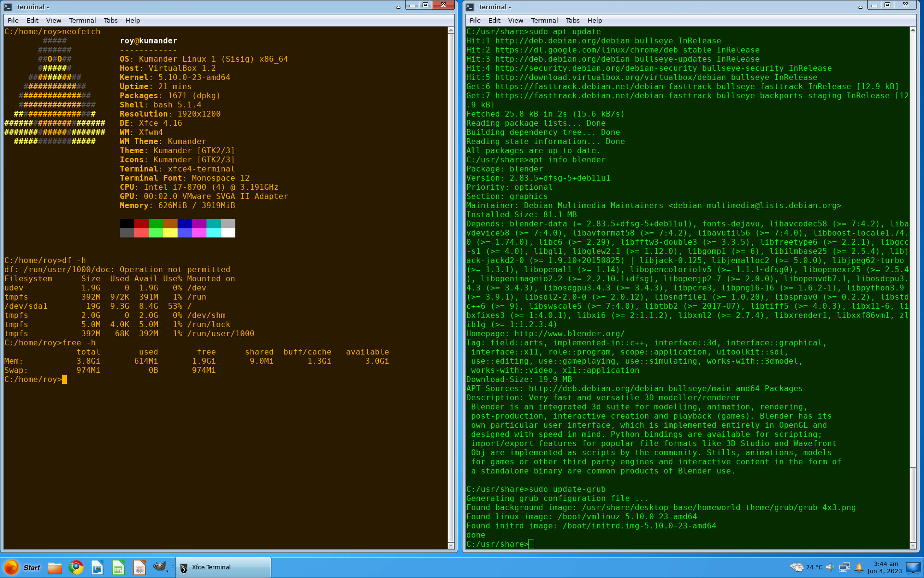Open the file manager folder launcher
Viewport: 924px width, 578px height.
(54, 567)
